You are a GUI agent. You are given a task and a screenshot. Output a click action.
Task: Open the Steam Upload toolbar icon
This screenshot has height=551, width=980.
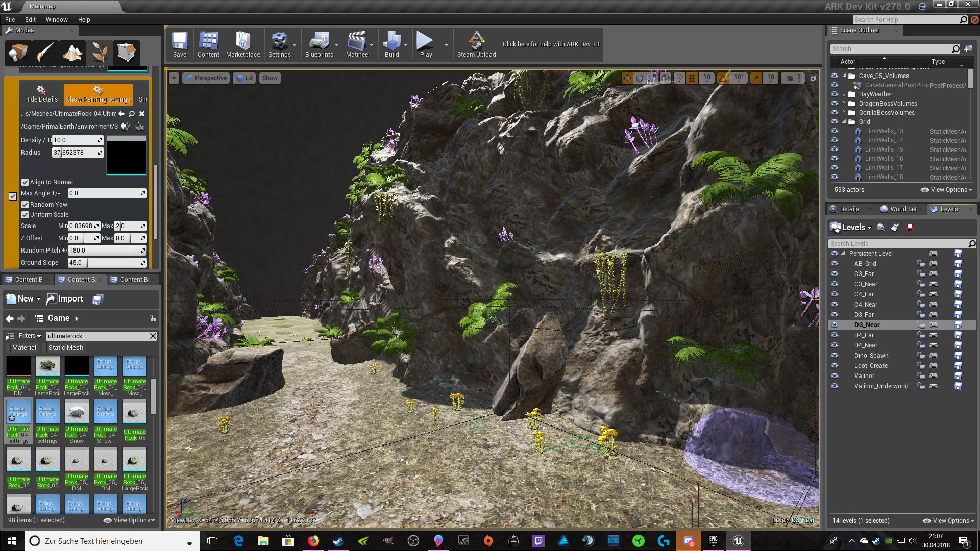click(x=476, y=44)
